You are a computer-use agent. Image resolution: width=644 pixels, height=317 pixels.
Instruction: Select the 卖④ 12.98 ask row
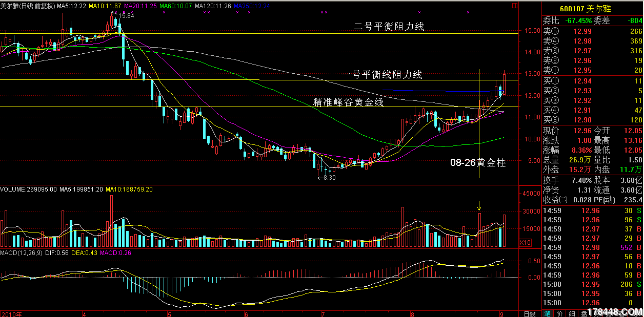pos(593,41)
